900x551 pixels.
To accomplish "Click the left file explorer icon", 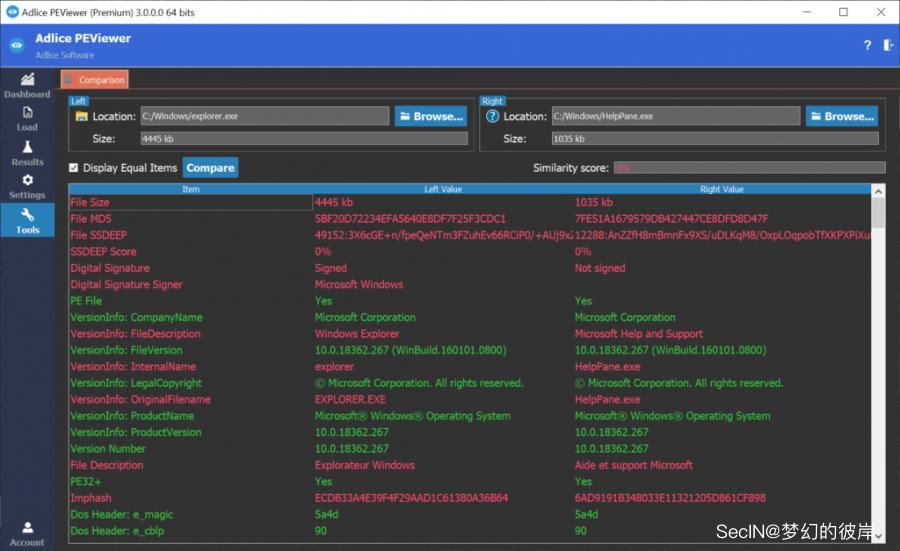I will click(81, 117).
